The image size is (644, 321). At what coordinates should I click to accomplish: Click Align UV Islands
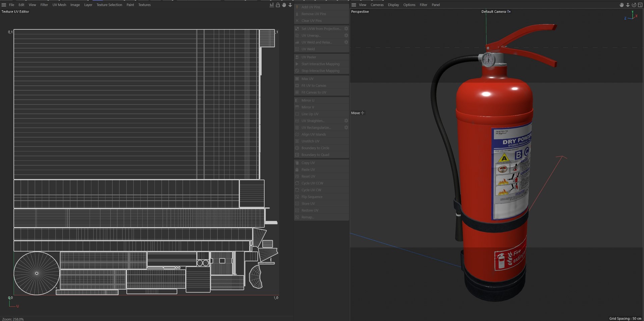pos(322,134)
